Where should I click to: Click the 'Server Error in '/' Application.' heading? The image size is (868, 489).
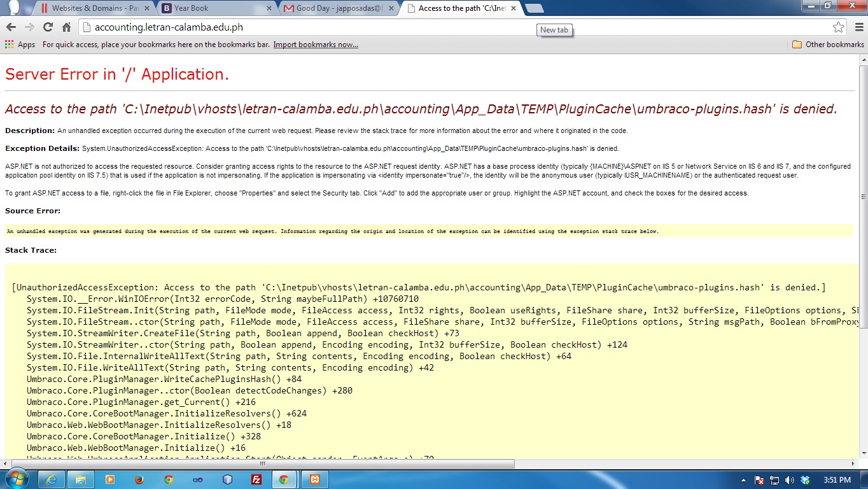pos(117,74)
